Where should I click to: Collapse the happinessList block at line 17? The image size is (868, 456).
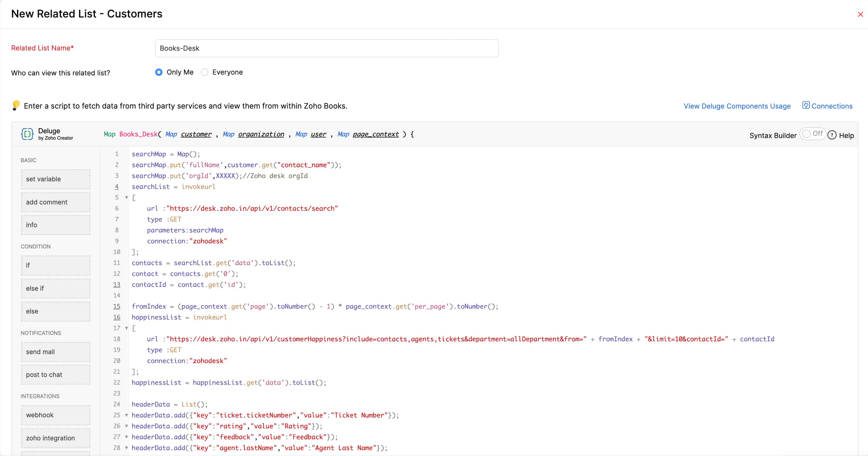(126, 328)
